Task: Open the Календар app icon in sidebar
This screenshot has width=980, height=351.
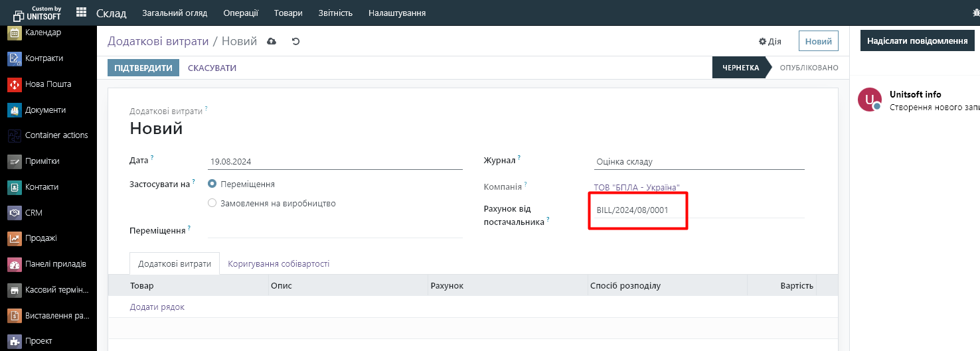Action: click(x=15, y=33)
